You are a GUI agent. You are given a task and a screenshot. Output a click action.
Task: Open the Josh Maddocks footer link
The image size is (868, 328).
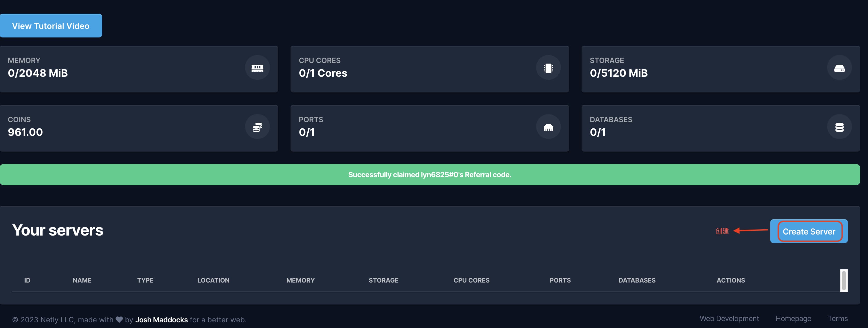161,319
